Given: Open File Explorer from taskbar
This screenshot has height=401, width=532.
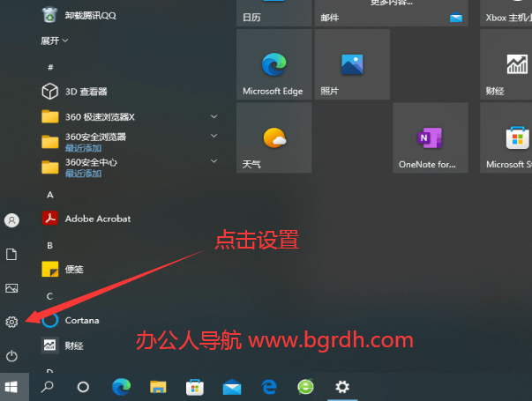Looking at the screenshot, I should pos(158,387).
